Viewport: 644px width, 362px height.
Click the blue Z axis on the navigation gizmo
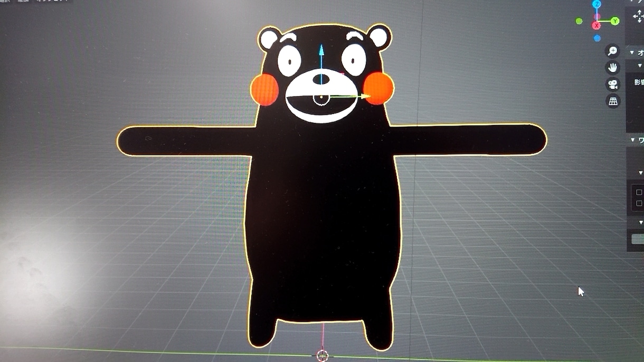point(596,4)
